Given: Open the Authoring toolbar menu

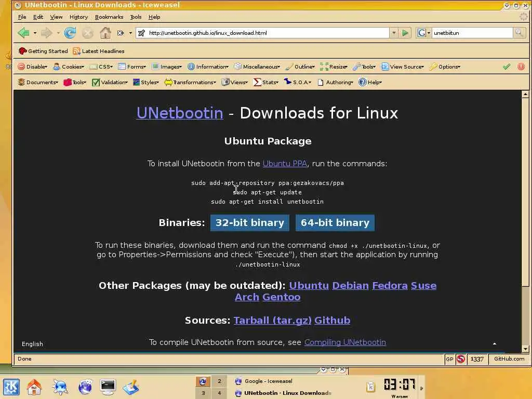Looking at the screenshot, I should coord(335,83).
